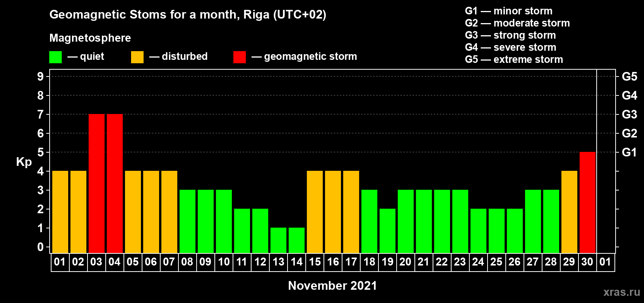Select the "G5 — extreme storm" scale line

click(514, 59)
